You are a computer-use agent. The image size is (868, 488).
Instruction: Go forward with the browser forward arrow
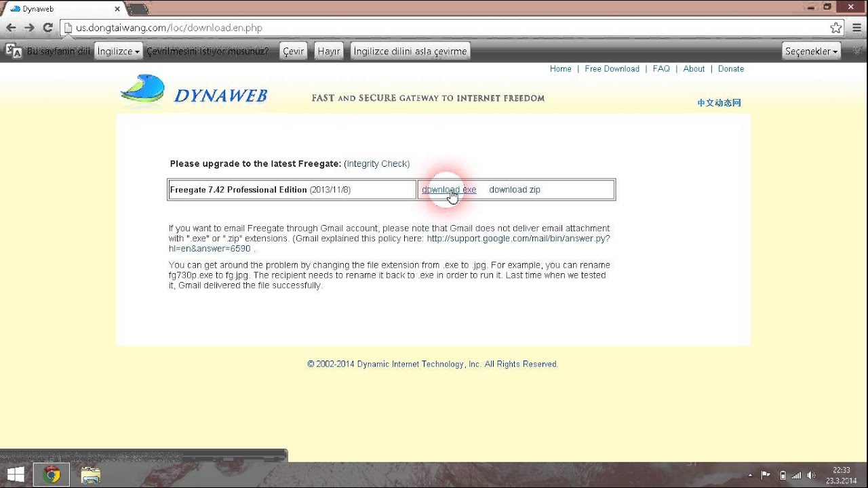click(x=29, y=28)
